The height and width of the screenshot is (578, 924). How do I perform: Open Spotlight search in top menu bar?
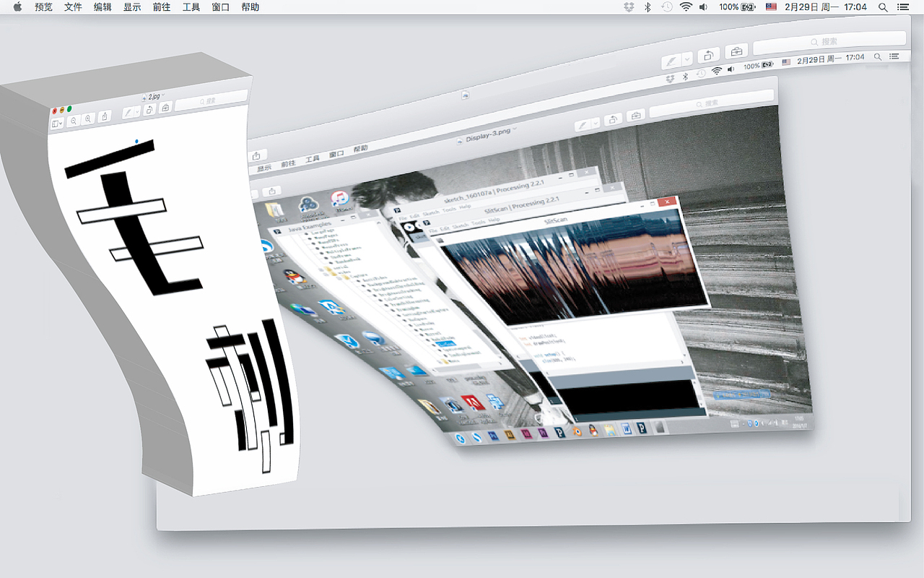pos(883,7)
